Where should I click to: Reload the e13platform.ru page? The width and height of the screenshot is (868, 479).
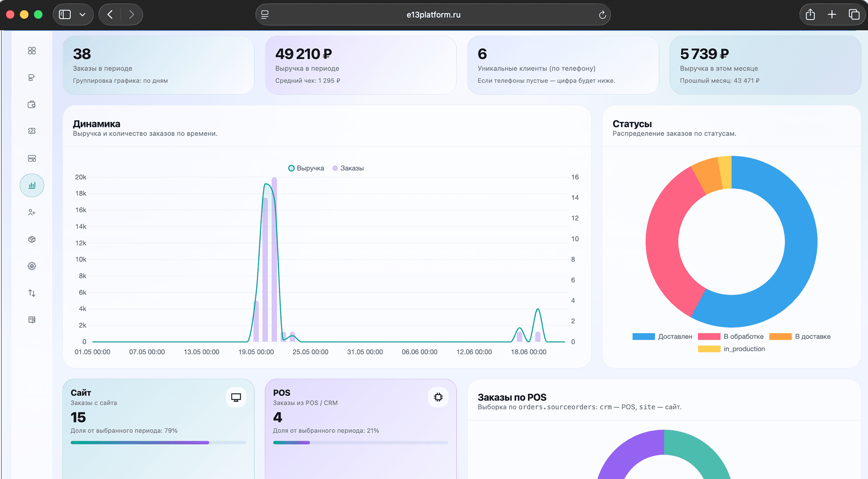pyautogui.click(x=602, y=15)
